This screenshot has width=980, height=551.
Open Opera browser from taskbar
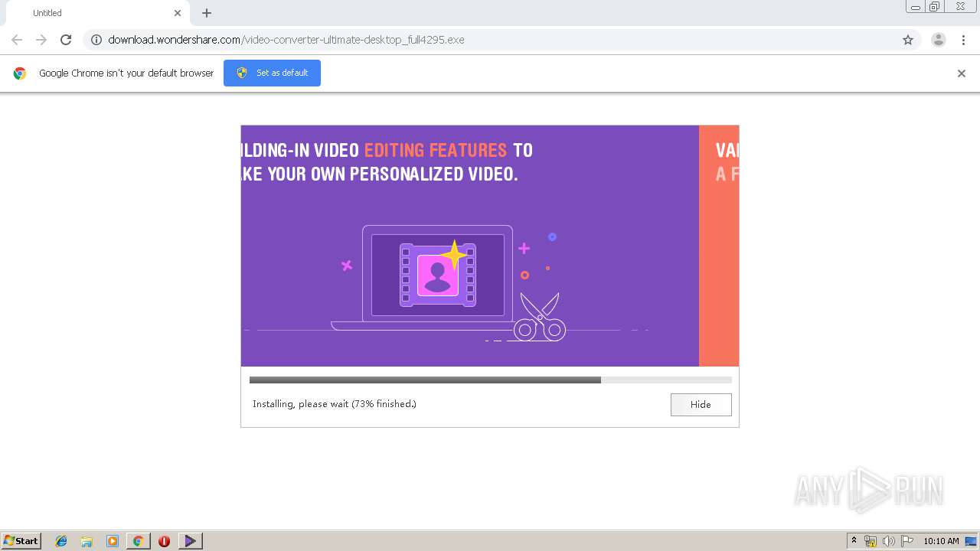point(164,541)
